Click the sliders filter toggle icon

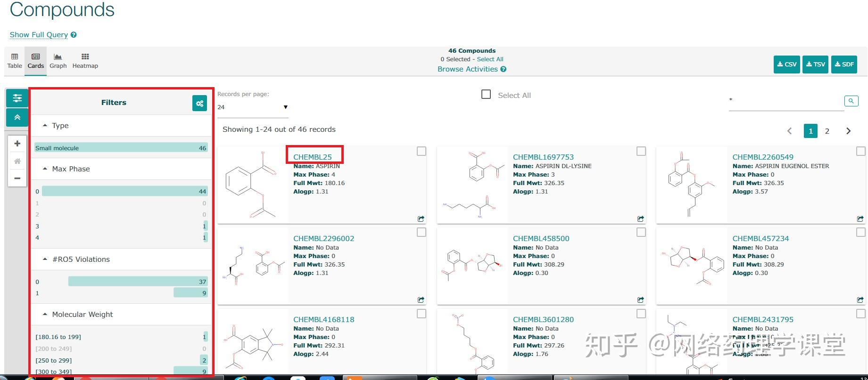coord(17,98)
